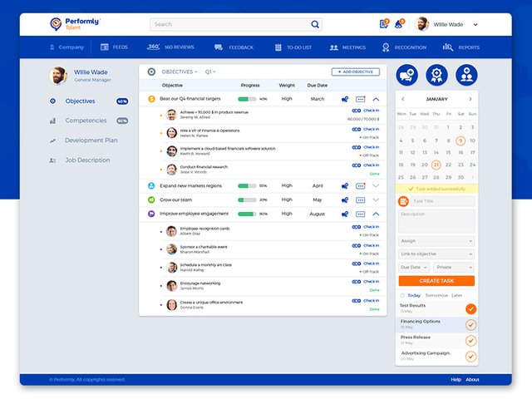Expand the Expand new markets regions objective
The image size is (532, 399).
pos(376,185)
